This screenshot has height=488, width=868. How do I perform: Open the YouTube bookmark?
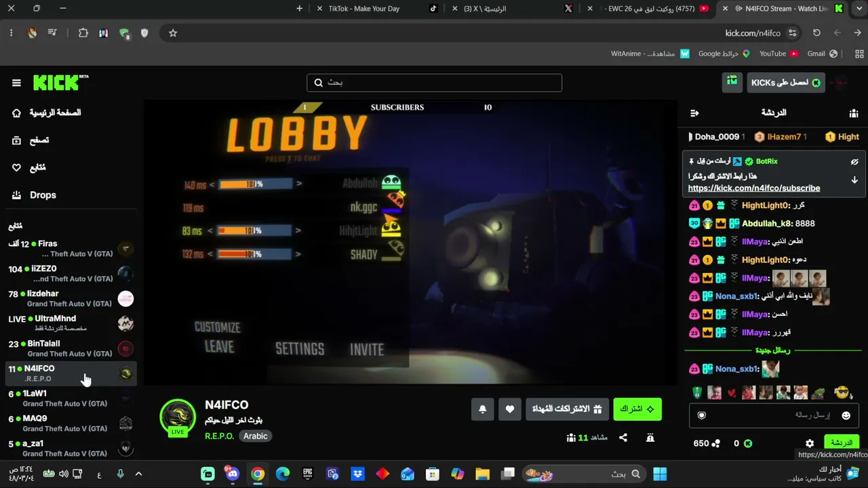tap(779, 54)
